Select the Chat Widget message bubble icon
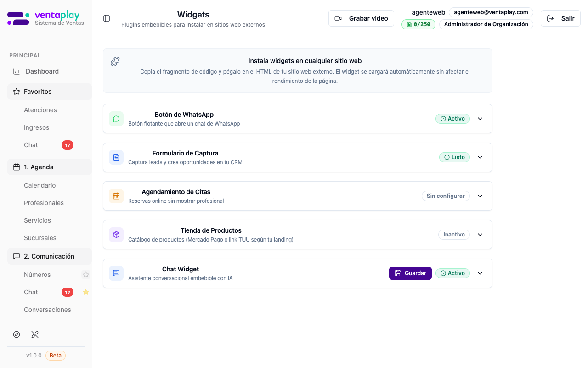 click(116, 273)
